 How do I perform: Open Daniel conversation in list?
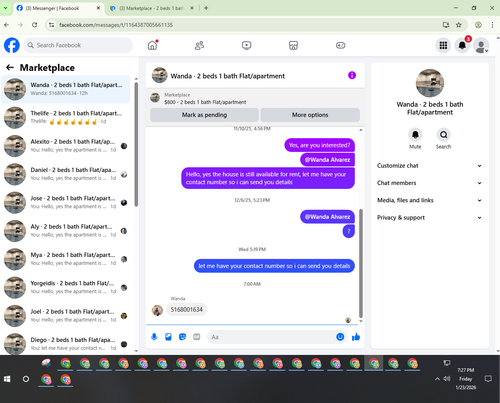coord(66,174)
